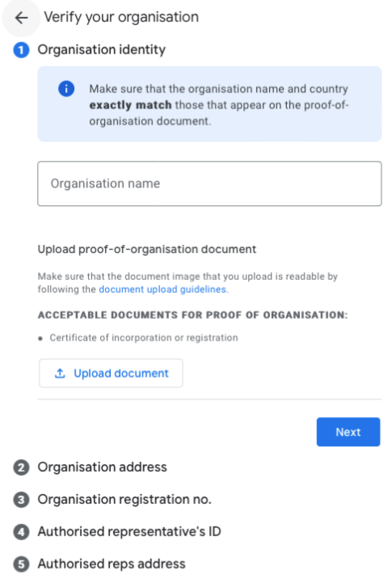Viewport: 392px width, 579px height.
Task: Click the Certificate of incorporation or registration item
Action: tap(144, 337)
